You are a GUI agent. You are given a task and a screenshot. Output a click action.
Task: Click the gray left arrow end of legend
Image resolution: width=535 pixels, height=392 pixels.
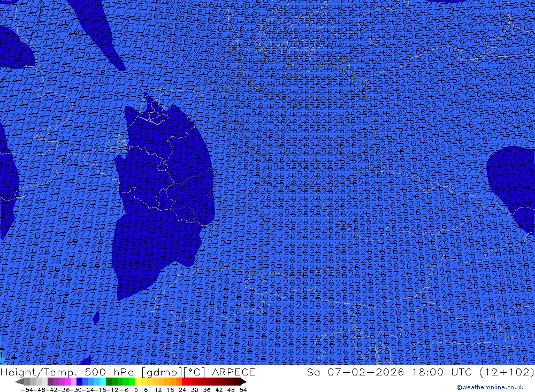19,381
